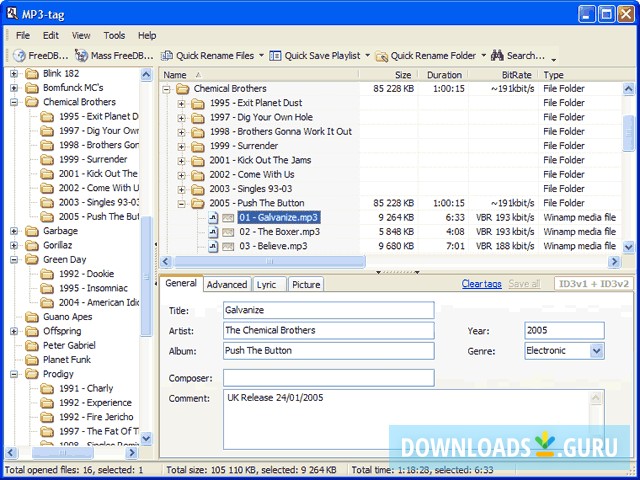The height and width of the screenshot is (480, 640).
Task: Expand the Garbage artist folder
Action: click(14, 231)
